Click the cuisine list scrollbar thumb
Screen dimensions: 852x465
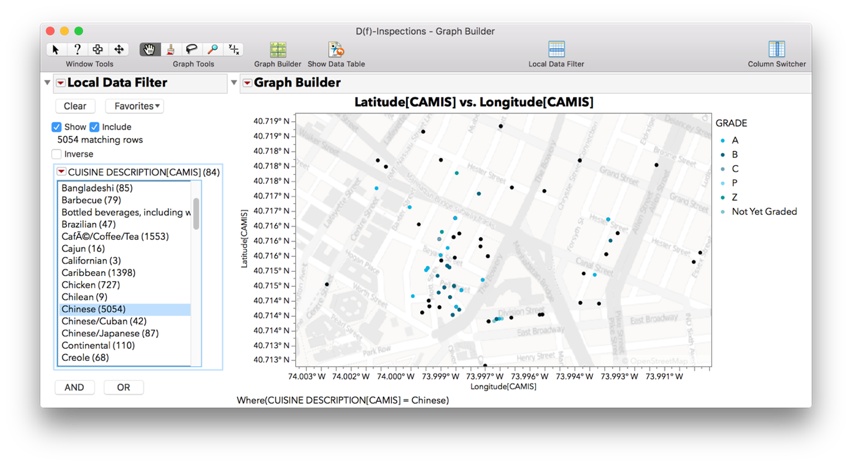196,213
